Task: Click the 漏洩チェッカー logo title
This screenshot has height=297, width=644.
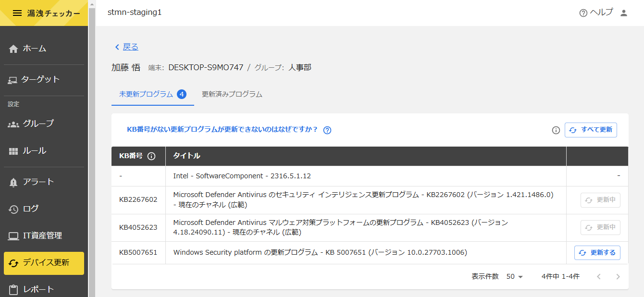Action: (53, 13)
